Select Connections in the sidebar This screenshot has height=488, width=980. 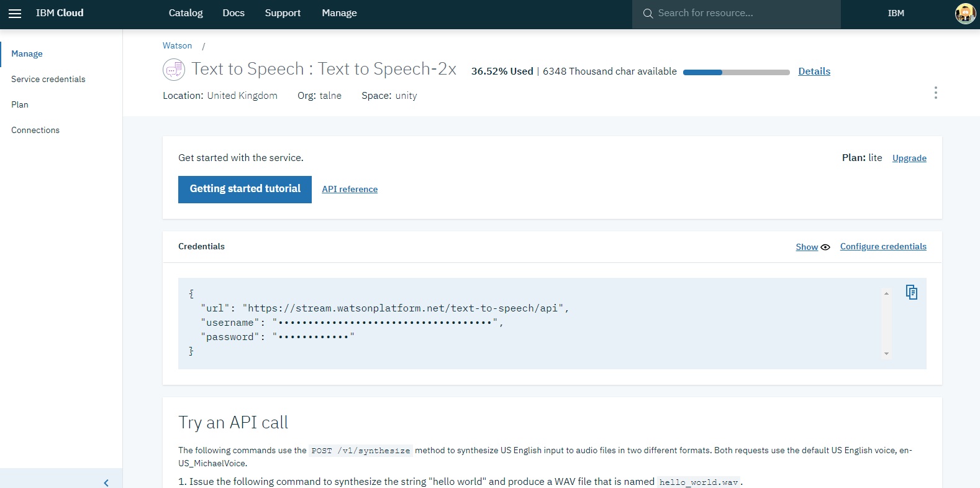pos(35,130)
